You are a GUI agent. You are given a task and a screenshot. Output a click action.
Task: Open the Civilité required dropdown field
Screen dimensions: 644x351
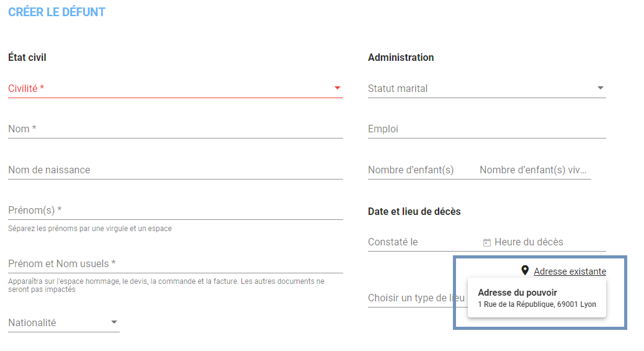tap(176, 88)
